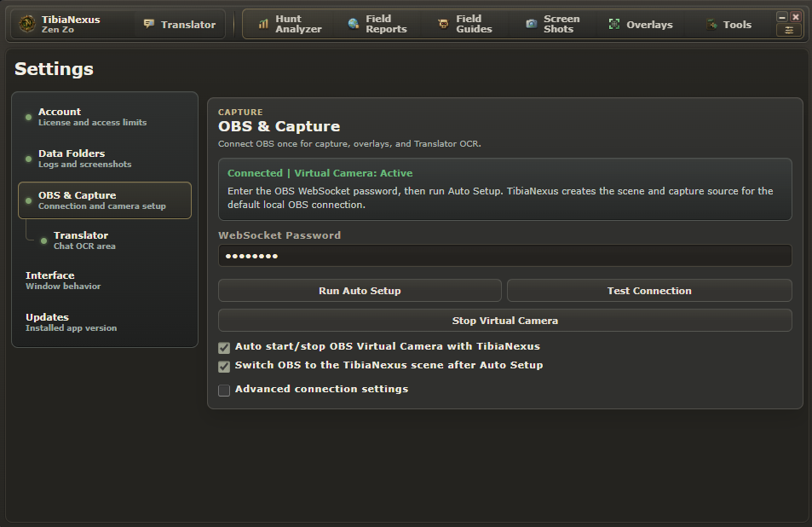Click the TibiaNexus emblem logo icon

[27, 24]
